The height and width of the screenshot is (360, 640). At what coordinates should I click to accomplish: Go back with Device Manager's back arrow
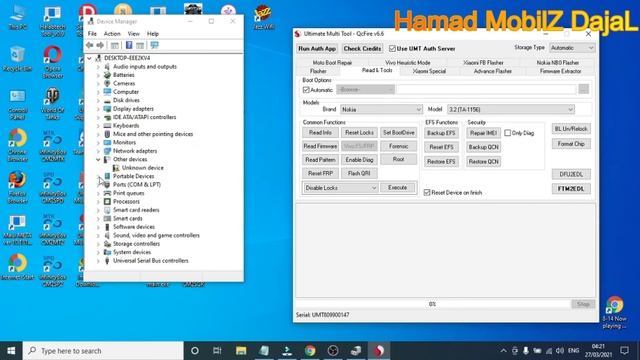89,45
